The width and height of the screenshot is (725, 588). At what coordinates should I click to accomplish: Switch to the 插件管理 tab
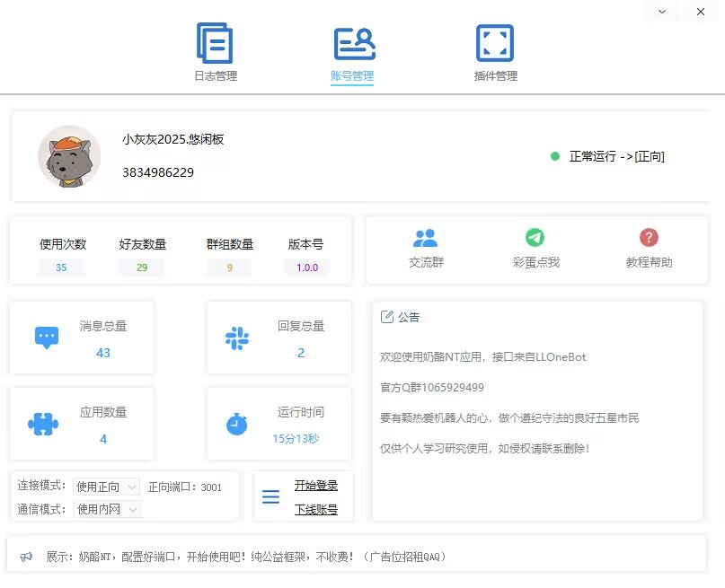tap(493, 76)
